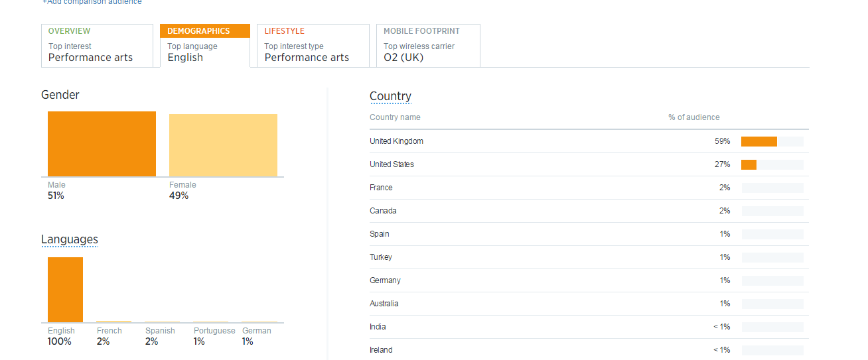Switch to the Lifestyle tab

pyautogui.click(x=313, y=45)
